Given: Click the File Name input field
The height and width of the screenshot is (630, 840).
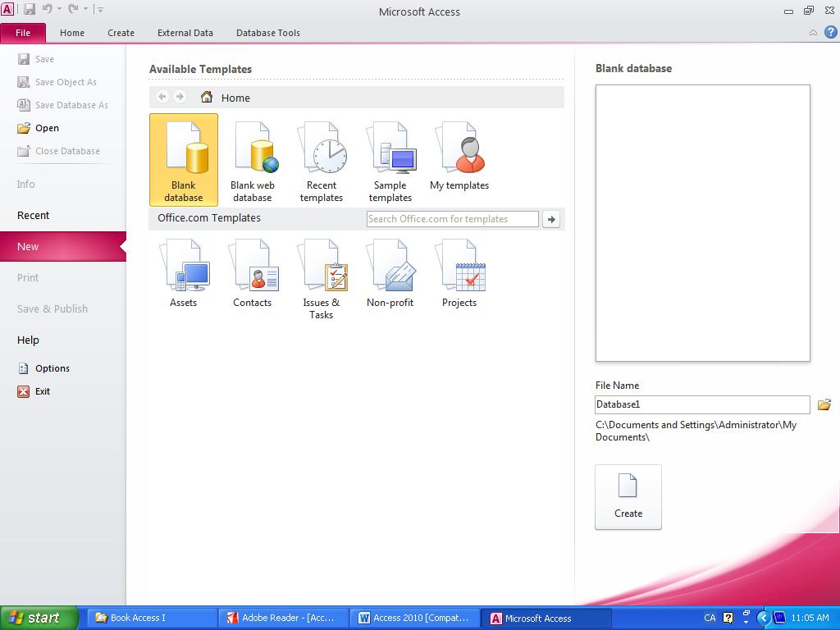Looking at the screenshot, I should pyautogui.click(x=702, y=404).
